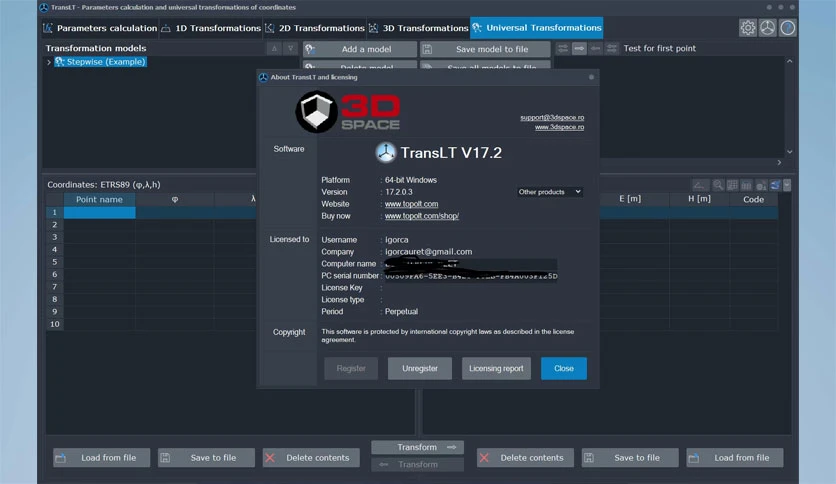Image resolution: width=836 pixels, height=484 pixels.
Task: Switch to the 2D Transformations tab
Action: click(x=315, y=28)
